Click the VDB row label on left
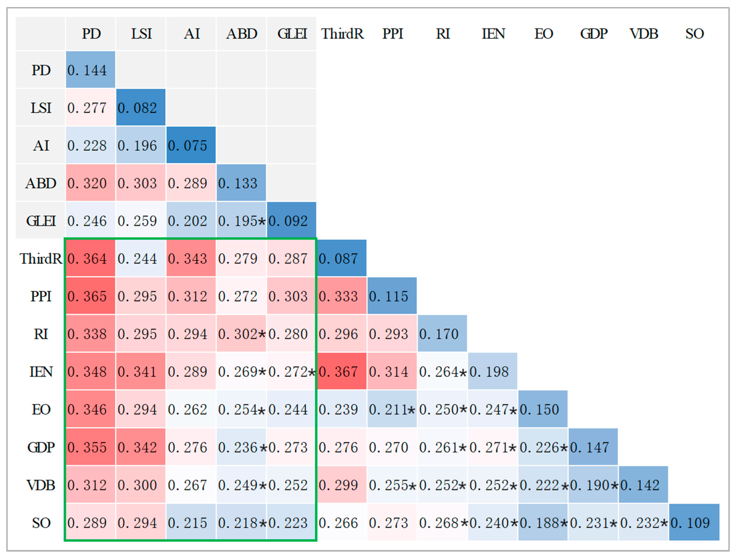739x560 pixels. point(41,485)
